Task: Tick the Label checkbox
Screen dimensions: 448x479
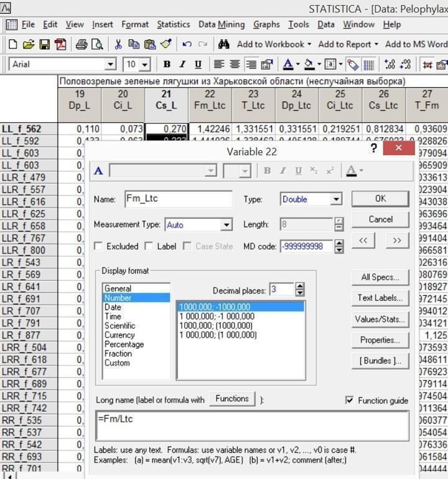Action: point(149,246)
